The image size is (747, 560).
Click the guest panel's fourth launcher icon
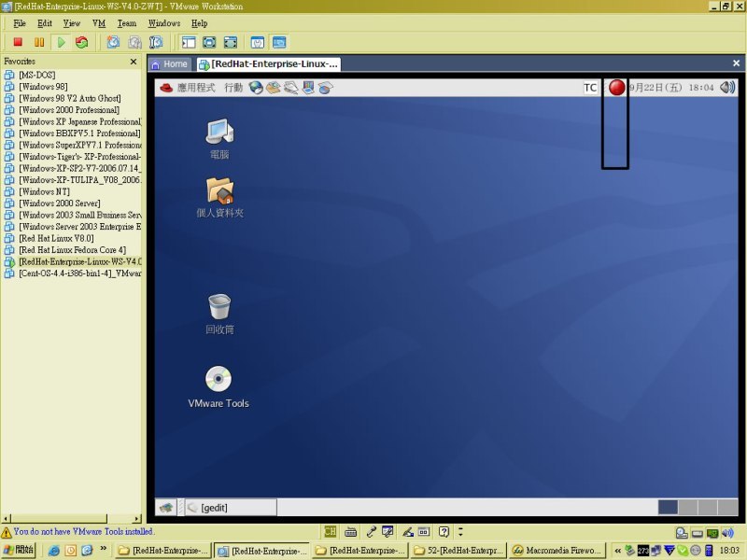click(308, 88)
